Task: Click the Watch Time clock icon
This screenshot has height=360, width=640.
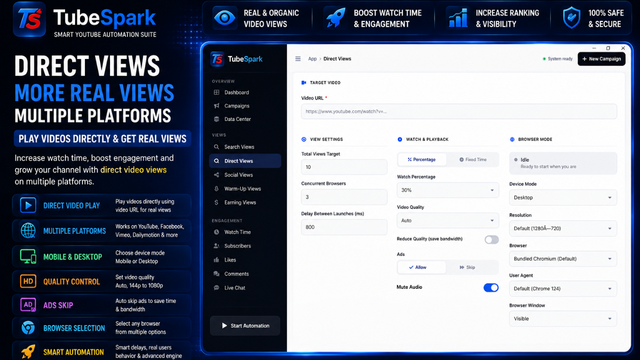Action: [x=216, y=232]
